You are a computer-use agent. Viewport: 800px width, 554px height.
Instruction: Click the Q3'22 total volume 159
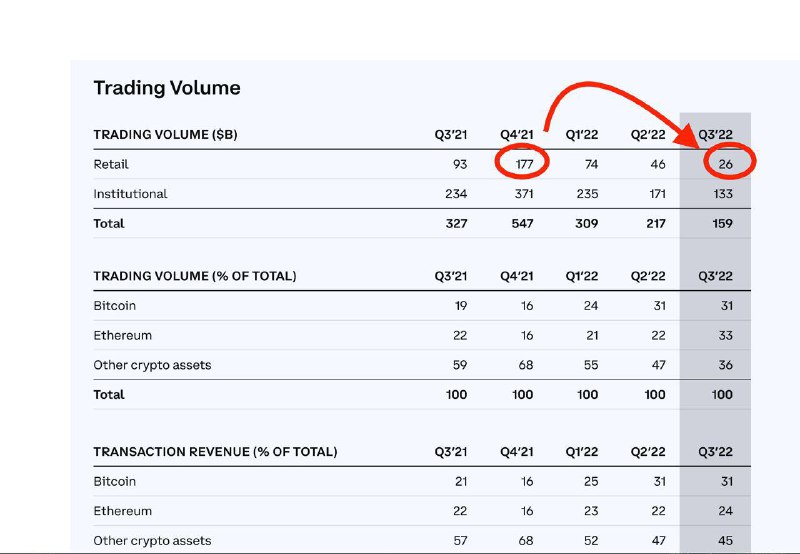722,223
